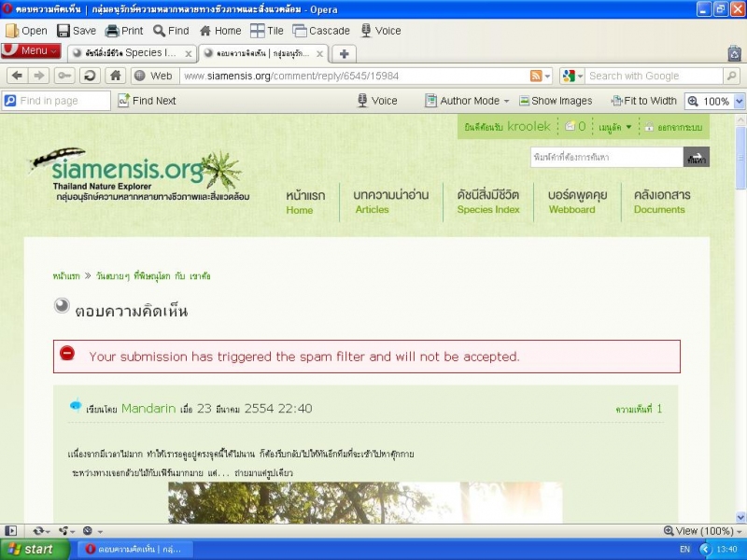Image resolution: width=747 pixels, height=560 pixels.
Task: Open the Opera Menu button
Action: pos(32,51)
